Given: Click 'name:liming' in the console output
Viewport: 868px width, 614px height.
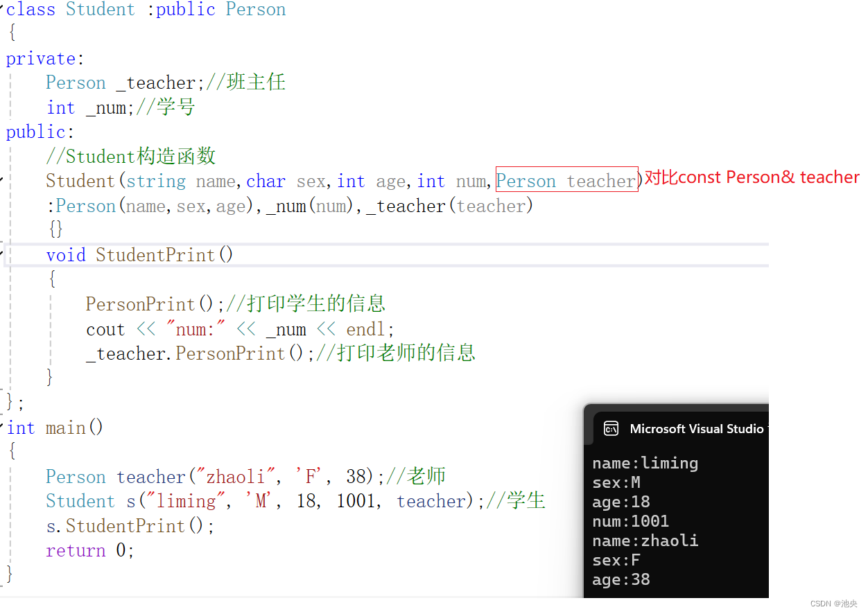Looking at the screenshot, I should pos(645,463).
